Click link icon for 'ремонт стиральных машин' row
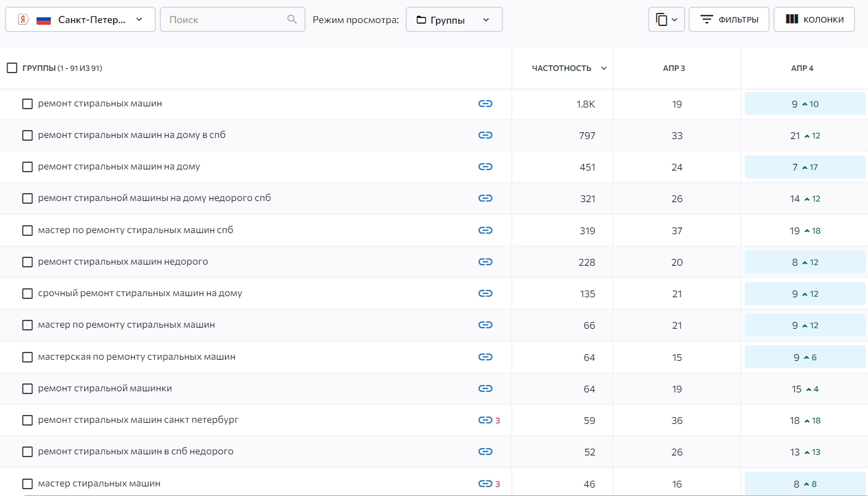 485,104
